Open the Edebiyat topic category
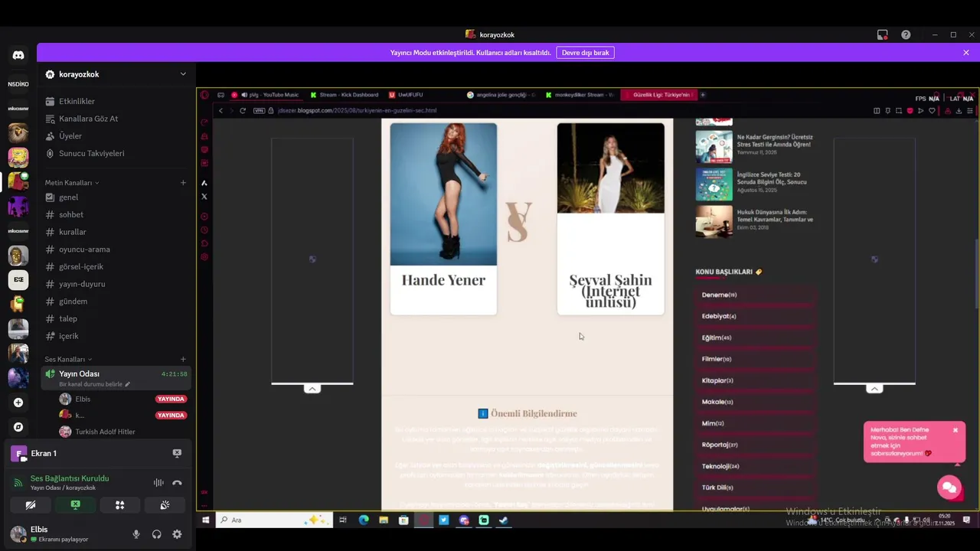This screenshot has height=551, width=980. [755, 316]
